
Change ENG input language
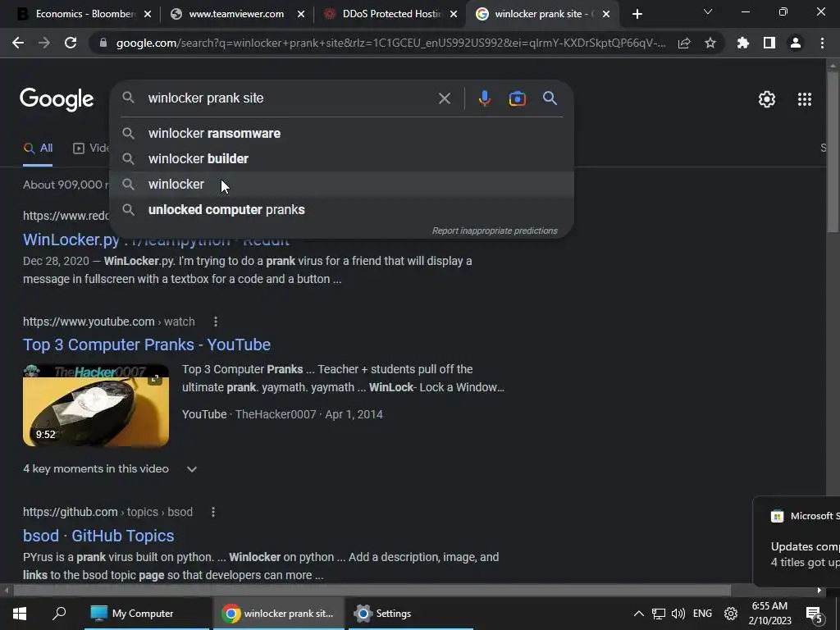click(x=702, y=614)
